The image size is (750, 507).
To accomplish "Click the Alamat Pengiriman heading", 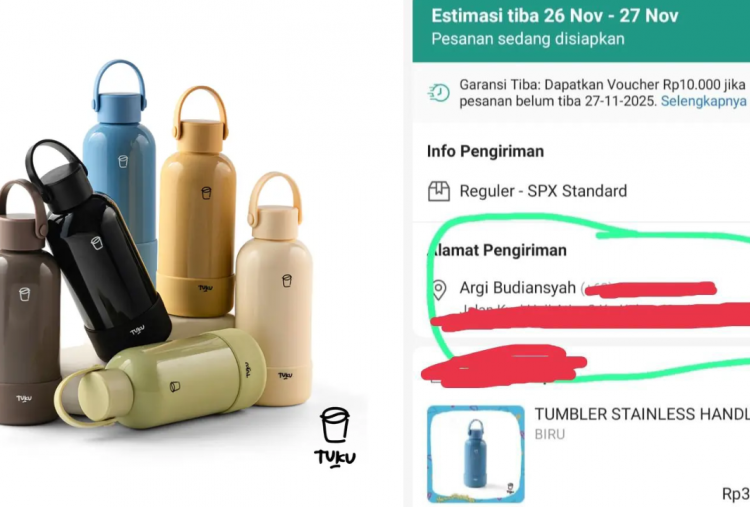I will [497, 250].
